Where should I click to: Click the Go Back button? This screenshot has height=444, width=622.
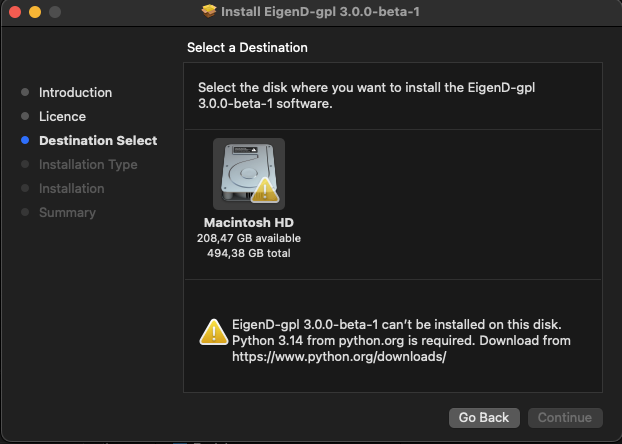484,417
